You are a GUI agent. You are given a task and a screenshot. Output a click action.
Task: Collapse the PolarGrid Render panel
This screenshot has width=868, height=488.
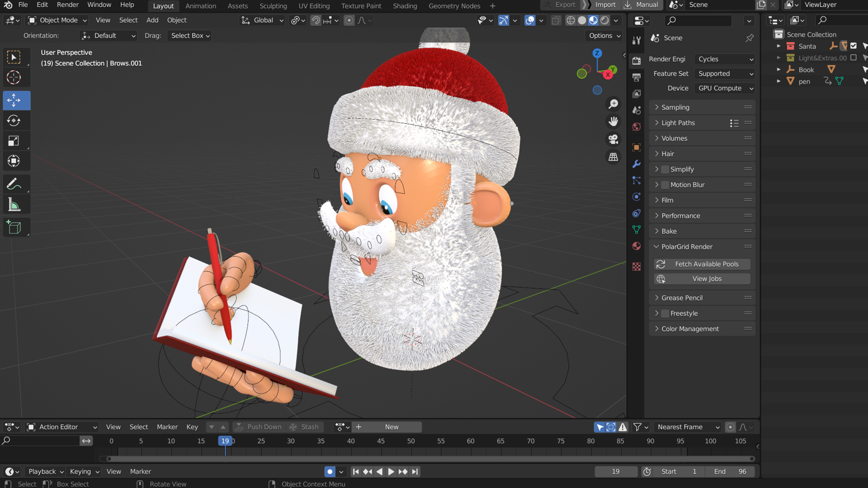(x=702, y=247)
